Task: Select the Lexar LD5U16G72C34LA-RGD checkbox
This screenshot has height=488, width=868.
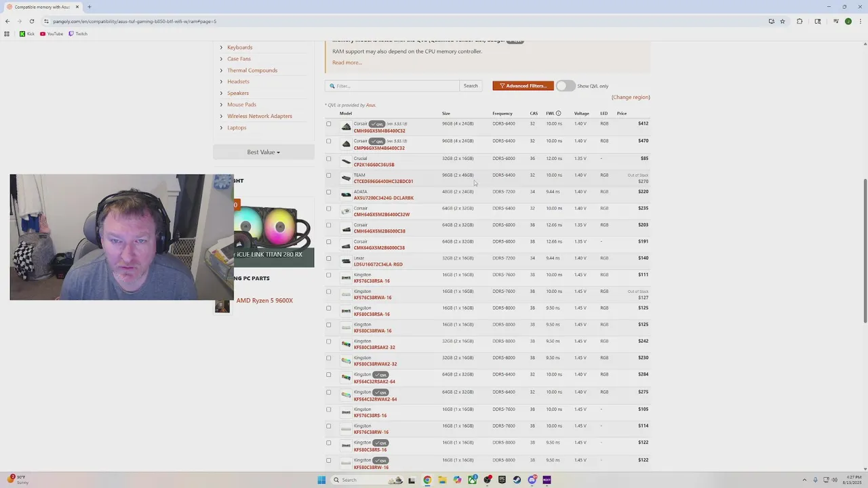Action: tap(329, 258)
